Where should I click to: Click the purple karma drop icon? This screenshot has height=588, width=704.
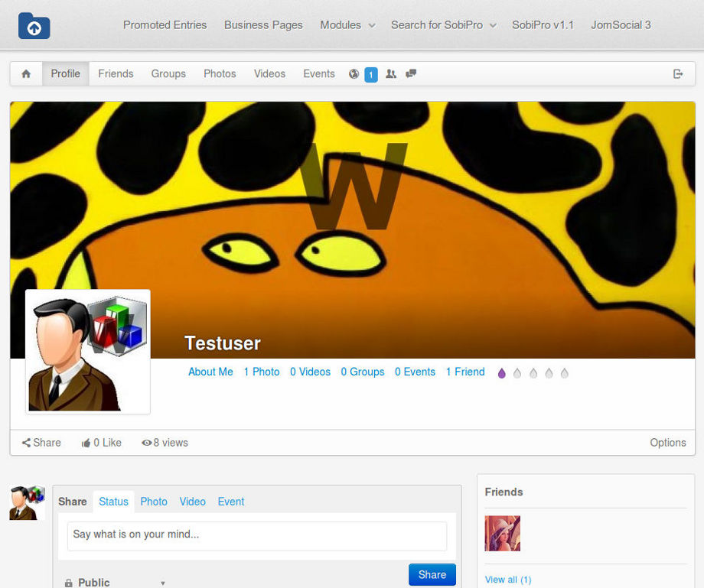[x=501, y=373]
